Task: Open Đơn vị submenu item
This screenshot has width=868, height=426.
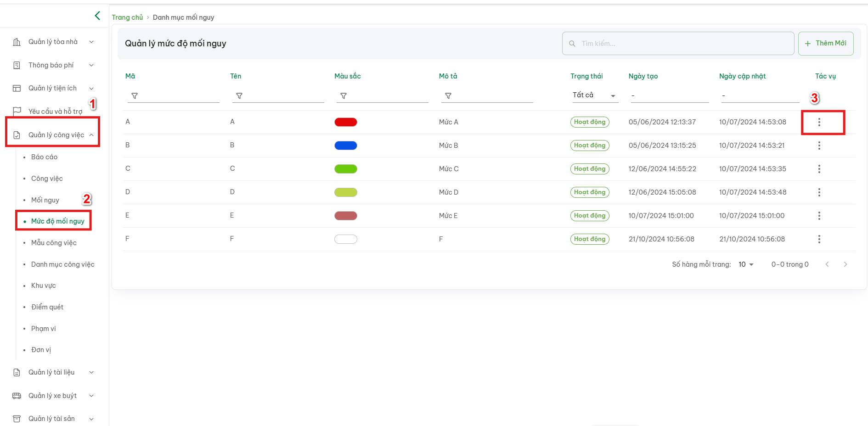Action: click(41, 350)
